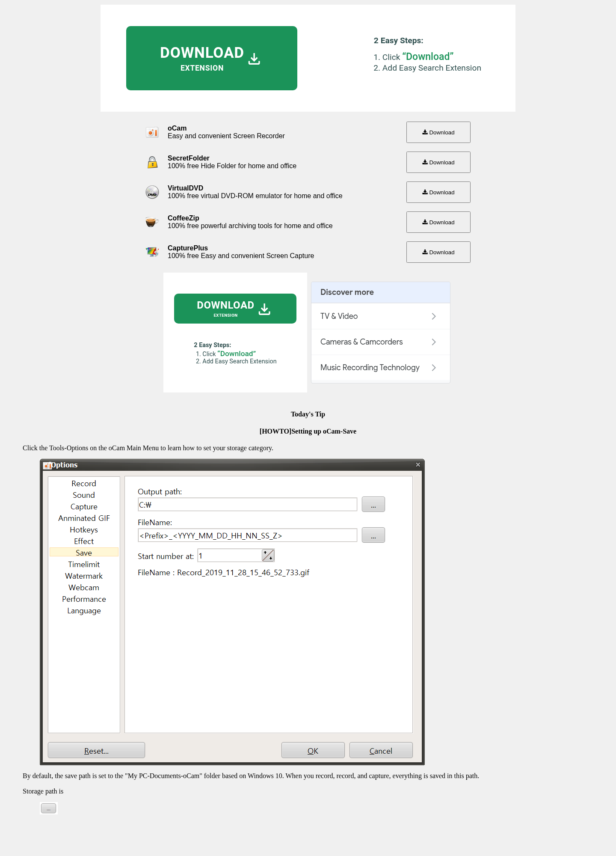Open FileName pattern browse button
The image size is (616, 856).
(373, 535)
